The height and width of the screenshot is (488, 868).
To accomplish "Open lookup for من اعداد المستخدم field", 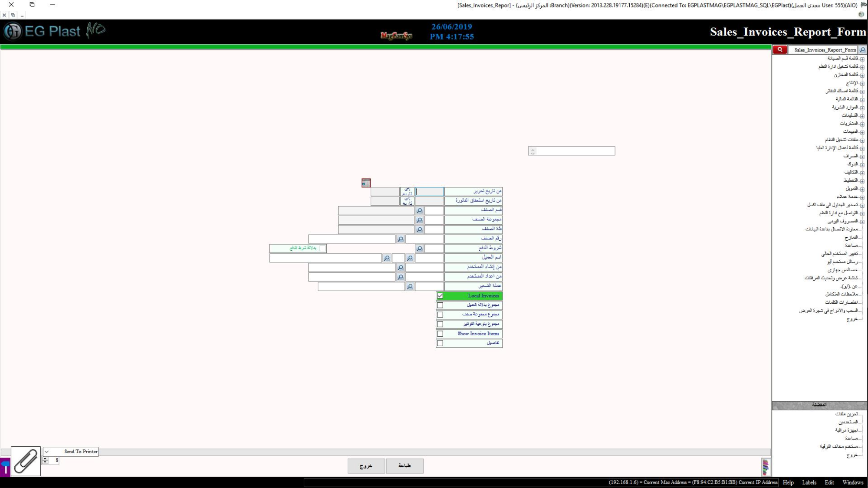I will pyautogui.click(x=400, y=278).
